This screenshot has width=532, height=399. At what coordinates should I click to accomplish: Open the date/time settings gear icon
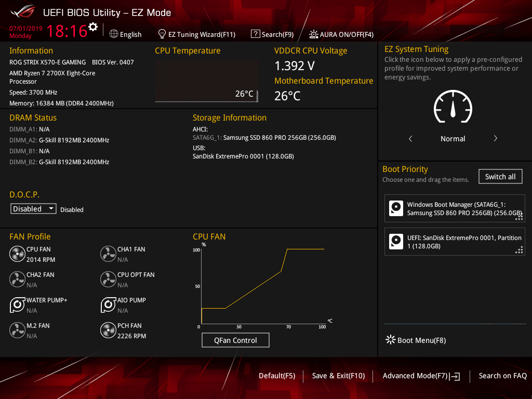click(x=93, y=26)
